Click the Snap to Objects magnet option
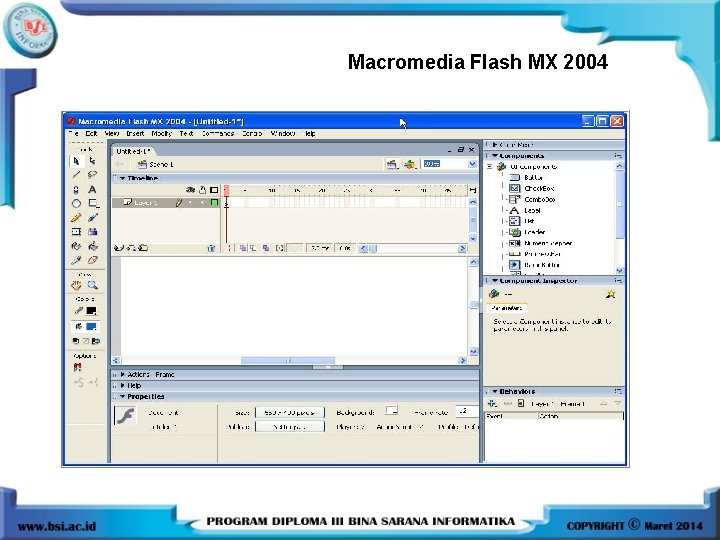This screenshot has width=720, height=540. pos(78,367)
